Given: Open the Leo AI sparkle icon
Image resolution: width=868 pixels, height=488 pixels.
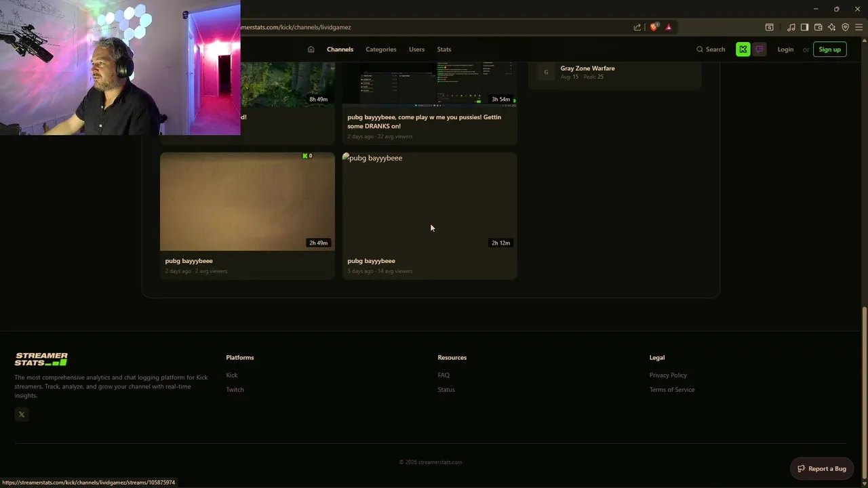Looking at the screenshot, I should (x=831, y=27).
